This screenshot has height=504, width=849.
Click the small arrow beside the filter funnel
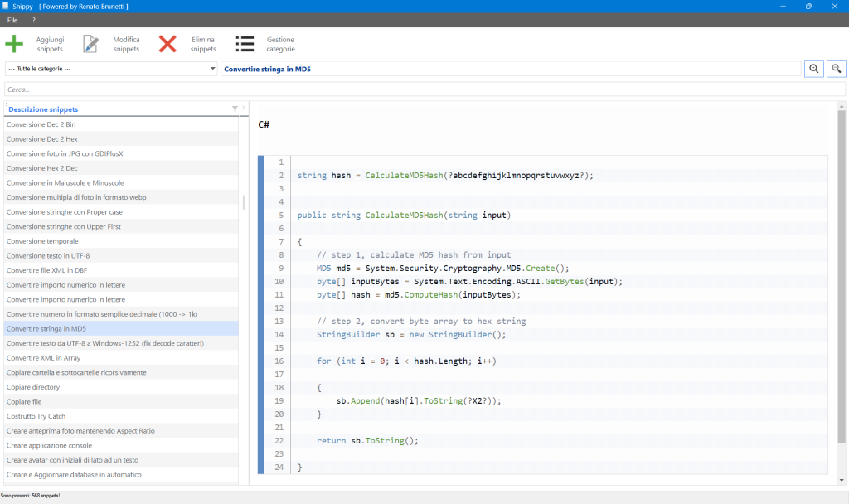(x=243, y=109)
